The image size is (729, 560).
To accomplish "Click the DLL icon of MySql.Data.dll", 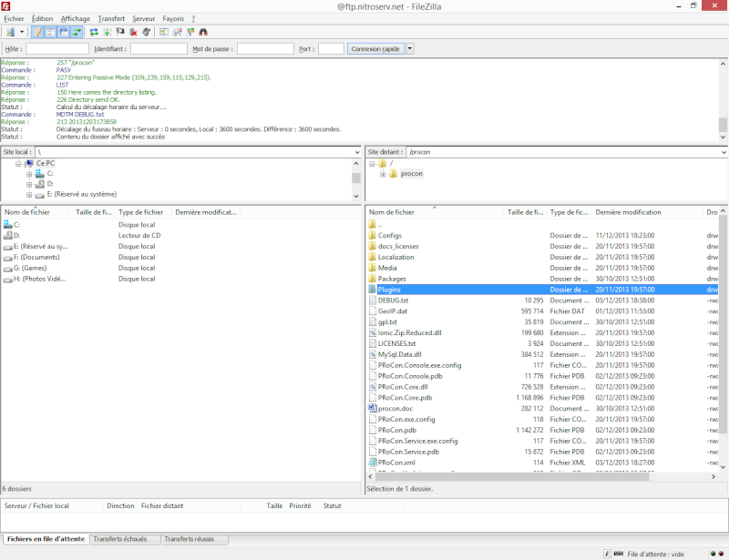I will [x=372, y=354].
